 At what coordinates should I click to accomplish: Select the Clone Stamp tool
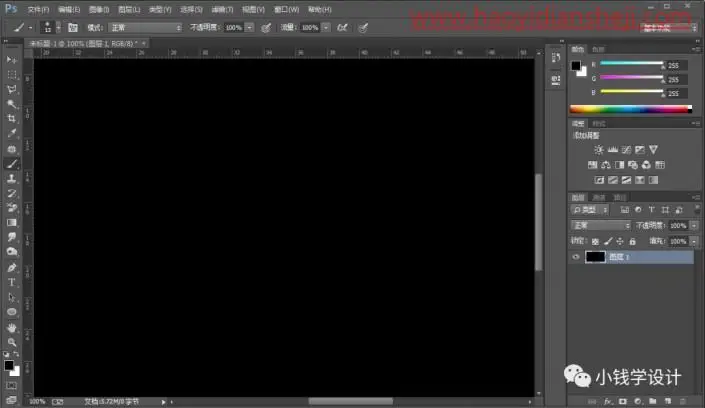(x=12, y=179)
